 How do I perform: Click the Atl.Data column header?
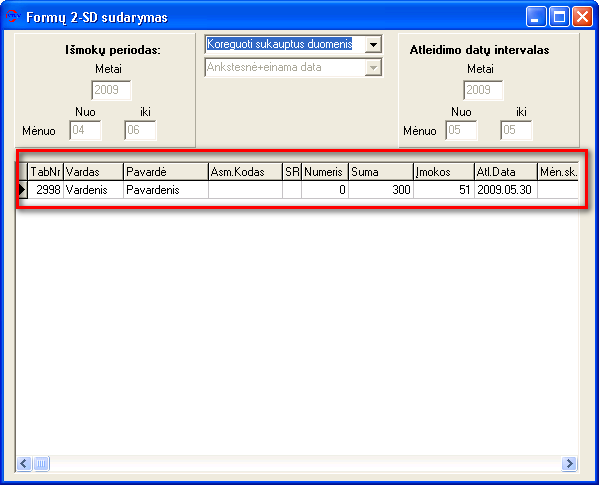[x=506, y=172]
